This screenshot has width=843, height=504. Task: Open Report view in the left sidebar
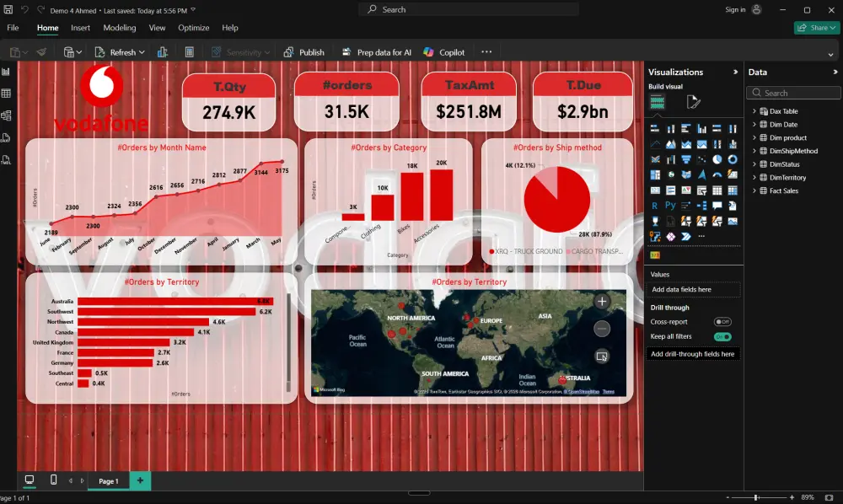coord(7,72)
